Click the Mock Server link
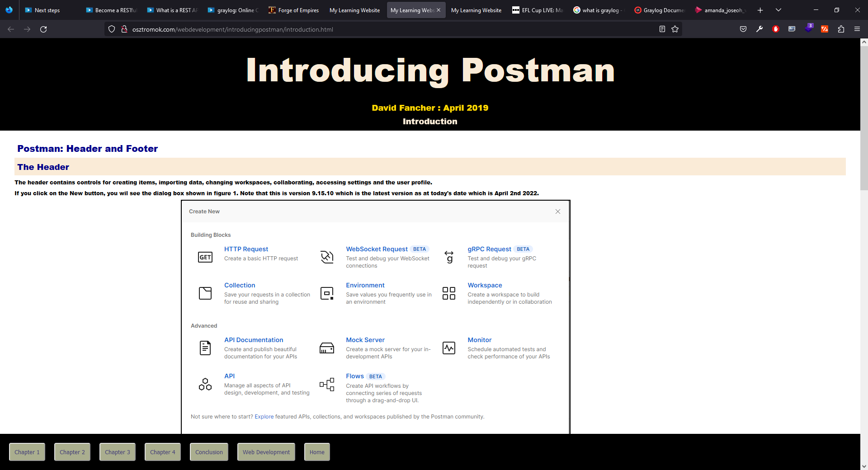868x470 pixels. (x=365, y=340)
